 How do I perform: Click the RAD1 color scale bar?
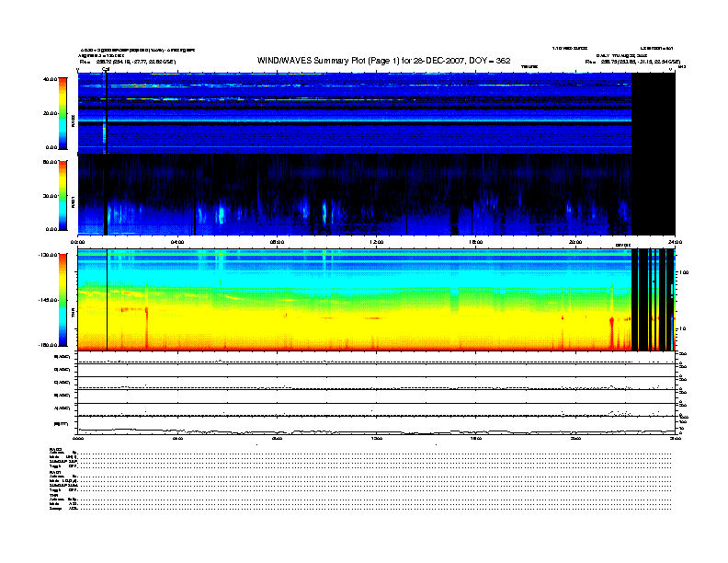63,195
